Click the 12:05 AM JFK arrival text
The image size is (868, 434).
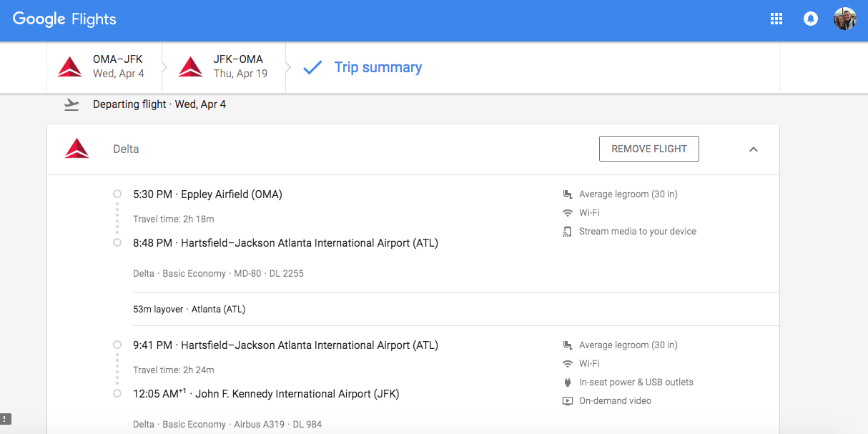(266, 393)
